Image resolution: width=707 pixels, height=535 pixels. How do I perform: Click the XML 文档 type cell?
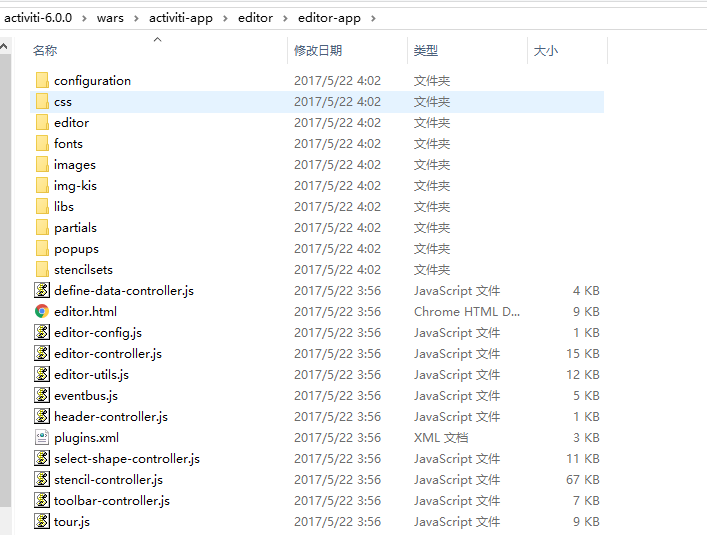tap(441, 438)
